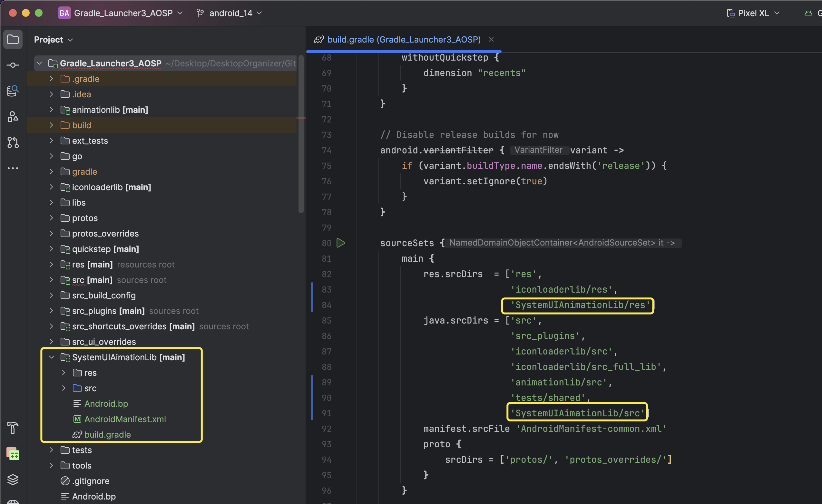
Task: Collapse the Gradle_Launcher3_AOSP root node
Action: [39, 63]
